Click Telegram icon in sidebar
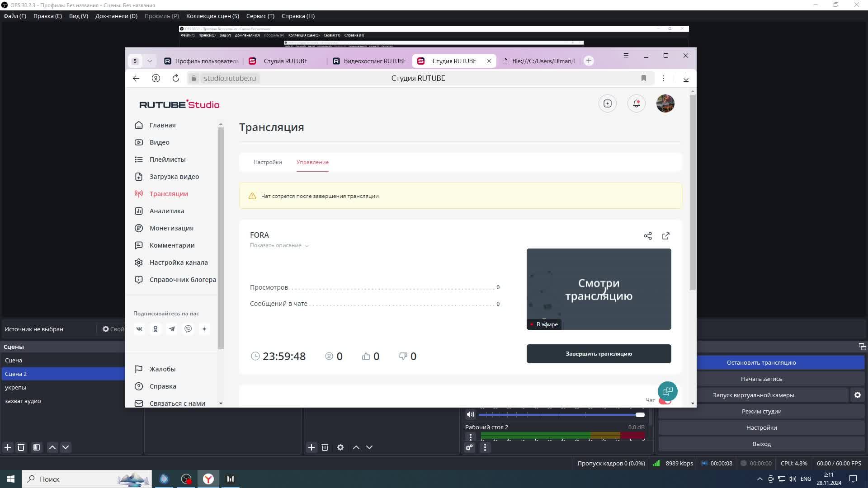 coord(172,329)
